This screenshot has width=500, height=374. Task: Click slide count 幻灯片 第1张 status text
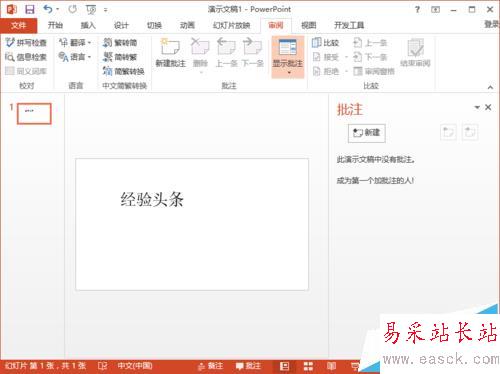pyautogui.click(x=46, y=366)
